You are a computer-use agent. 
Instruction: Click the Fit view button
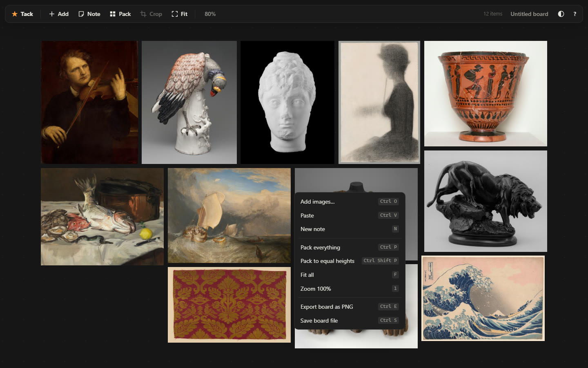pyautogui.click(x=180, y=14)
